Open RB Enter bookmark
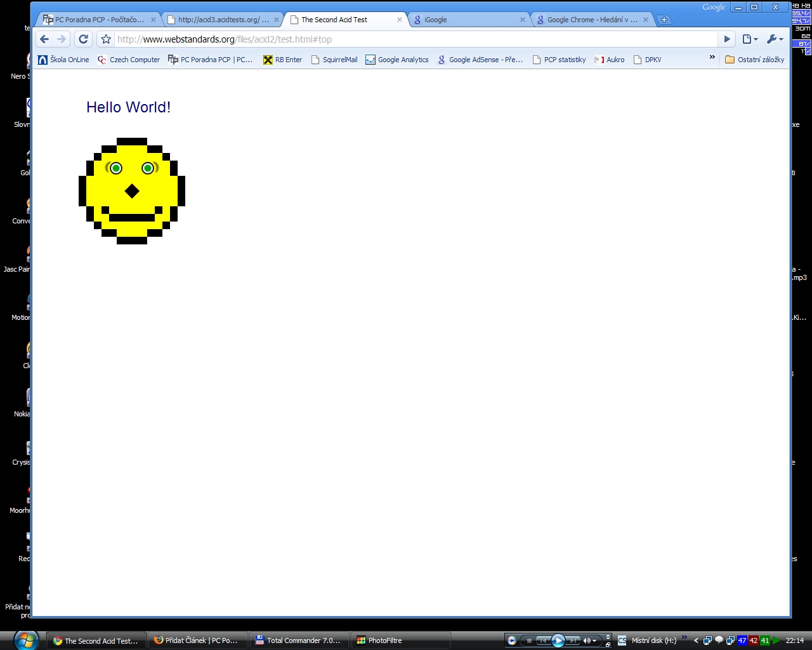This screenshot has width=812, height=650. click(283, 60)
